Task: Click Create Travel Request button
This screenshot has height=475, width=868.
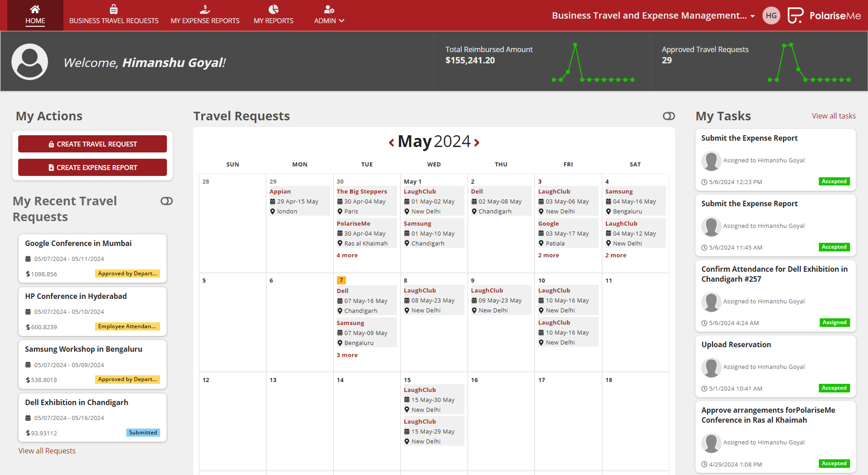Action: click(x=92, y=144)
